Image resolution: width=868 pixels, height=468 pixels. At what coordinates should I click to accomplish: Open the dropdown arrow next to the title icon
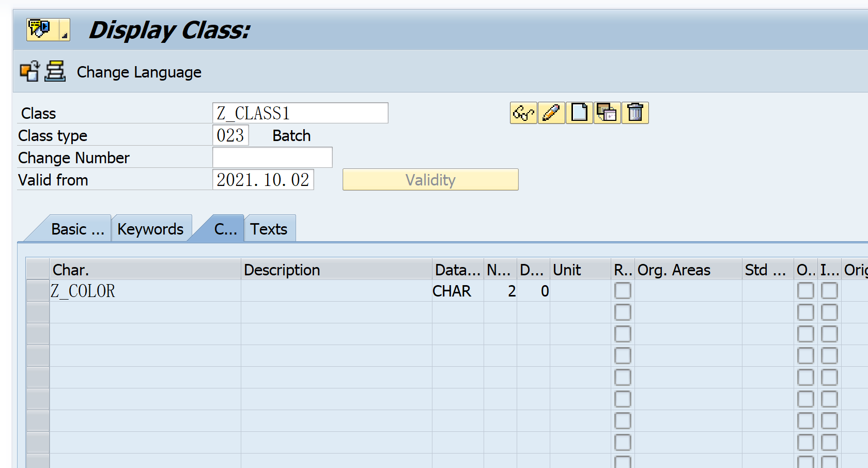click(x=64, y=36)
